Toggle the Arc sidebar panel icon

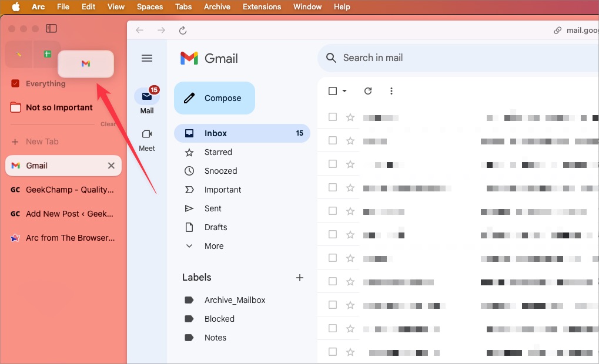point(51,28)
